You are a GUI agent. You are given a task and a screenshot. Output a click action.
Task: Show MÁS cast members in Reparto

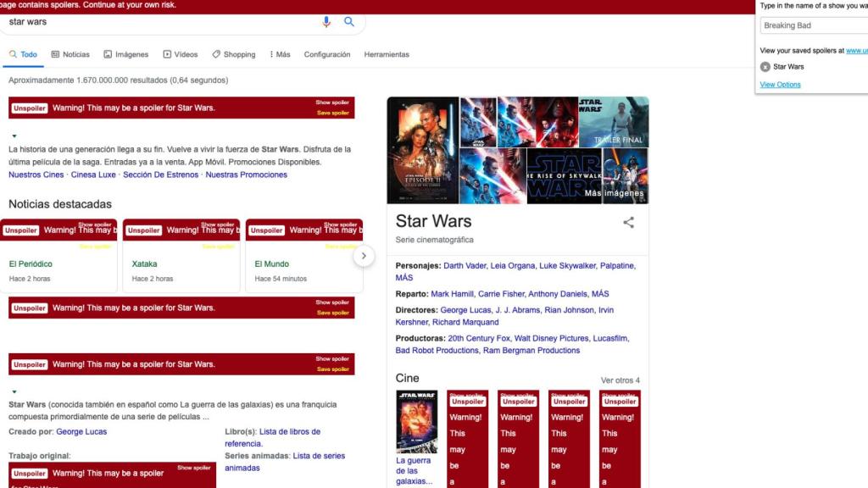coord(600,294)
